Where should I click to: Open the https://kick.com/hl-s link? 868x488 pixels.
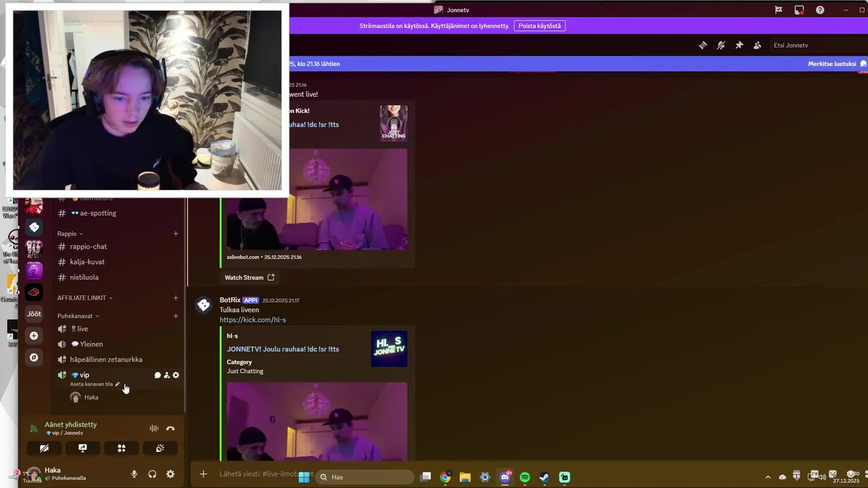pyautogui.click(x=252, y=320)
